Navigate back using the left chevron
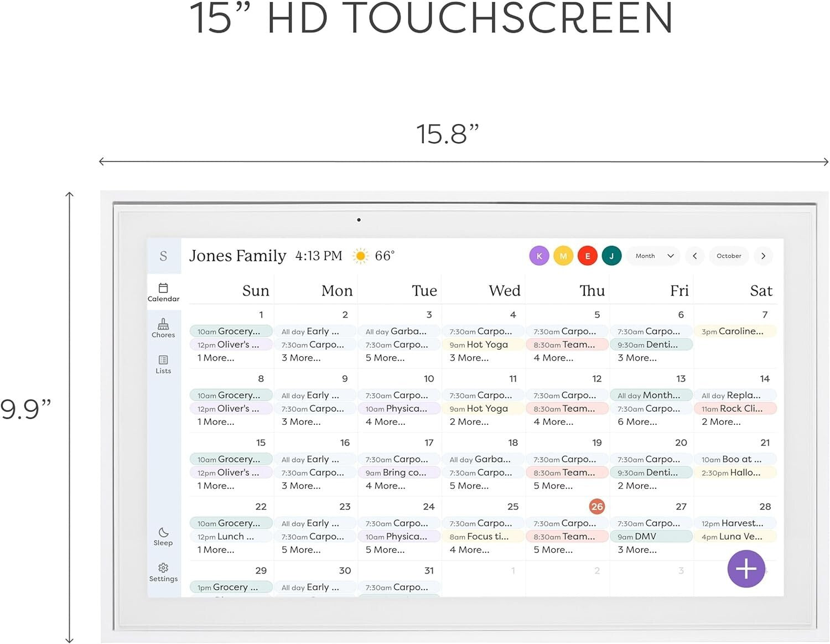This screenshot has height=644, width=830. [694, 256]
